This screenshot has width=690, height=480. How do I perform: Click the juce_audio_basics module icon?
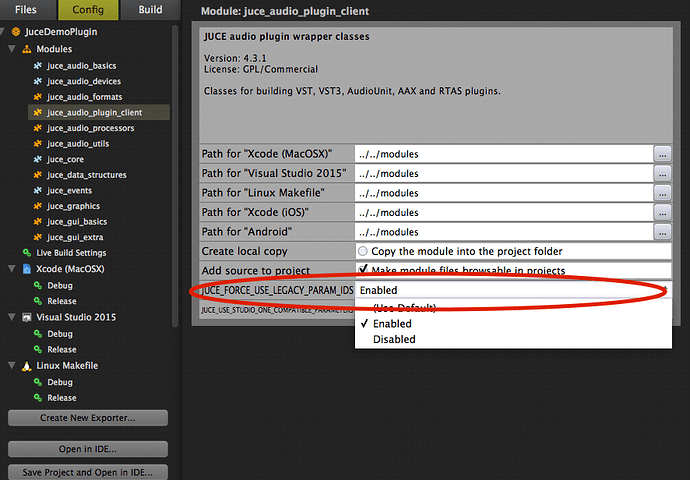click(x=38, y=66)
